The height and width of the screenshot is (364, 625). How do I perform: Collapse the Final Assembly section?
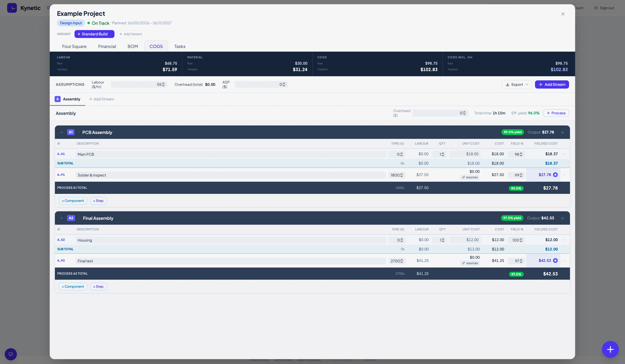point(62,218)
